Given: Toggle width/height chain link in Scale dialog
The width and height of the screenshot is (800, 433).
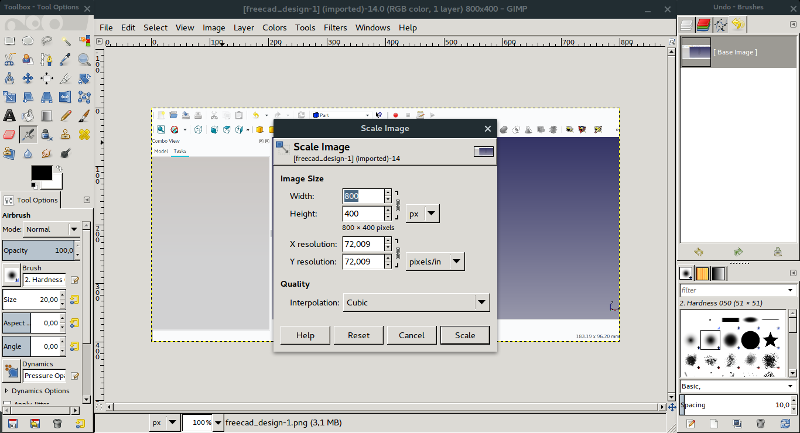Looking at the screenshot, I should (x=397, y=205).
